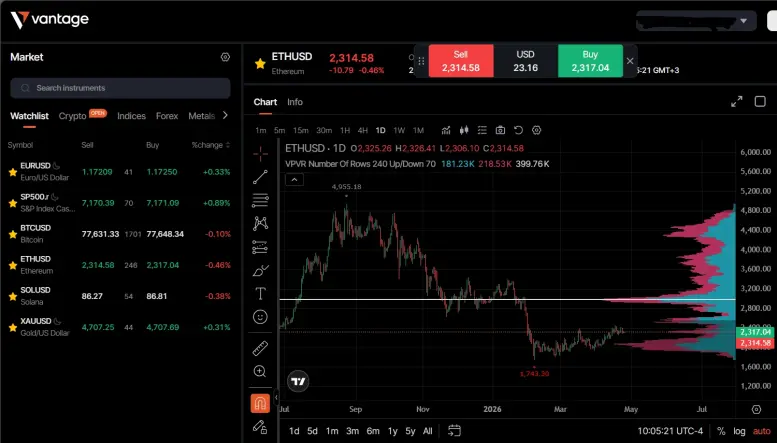
Task: Select the crosshair cursor tool
Action: 260,154
